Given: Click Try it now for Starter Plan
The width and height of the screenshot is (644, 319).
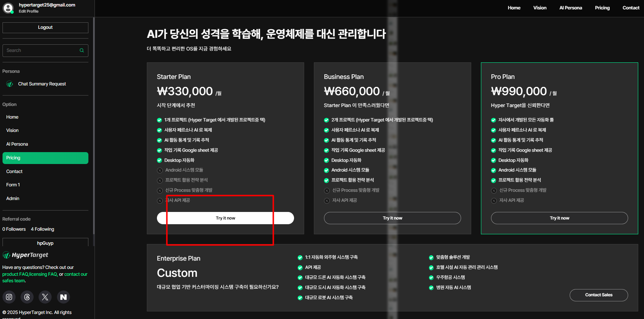Looking at the screenshot, I should click(225, 218).
